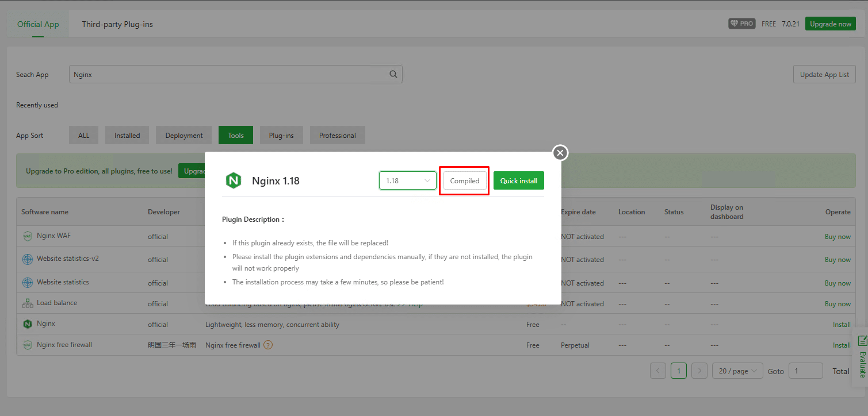Click Load balance software name
Screen dimensions: 868x416
click(57, 303)
